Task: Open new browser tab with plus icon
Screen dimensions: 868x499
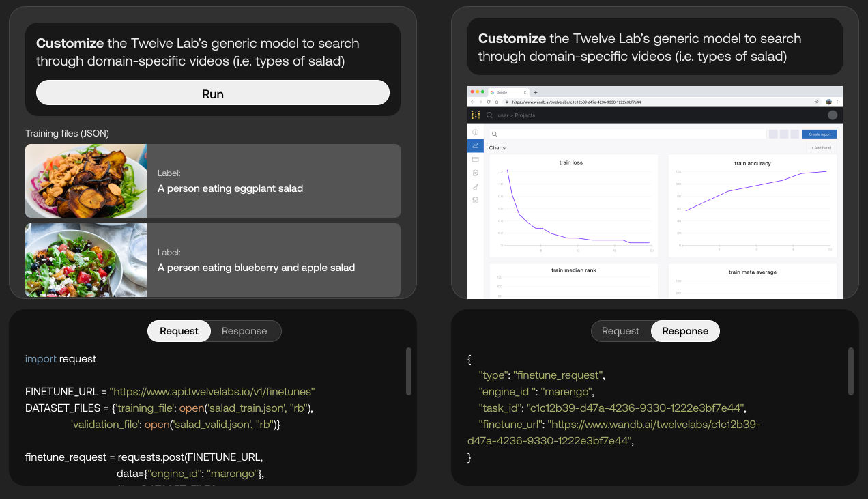Action: coord(536,92)
